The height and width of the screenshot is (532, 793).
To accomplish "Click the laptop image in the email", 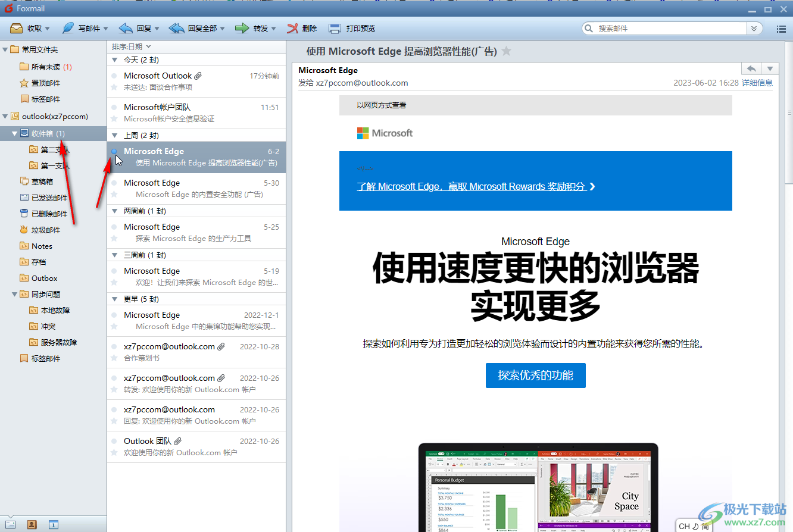I will click(538, 487).
